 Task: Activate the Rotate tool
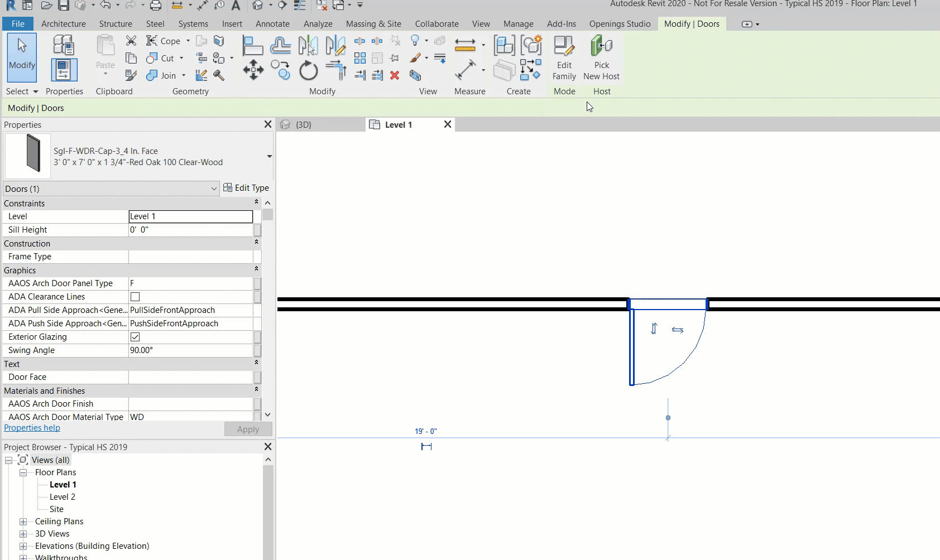[x=309, y=71]
